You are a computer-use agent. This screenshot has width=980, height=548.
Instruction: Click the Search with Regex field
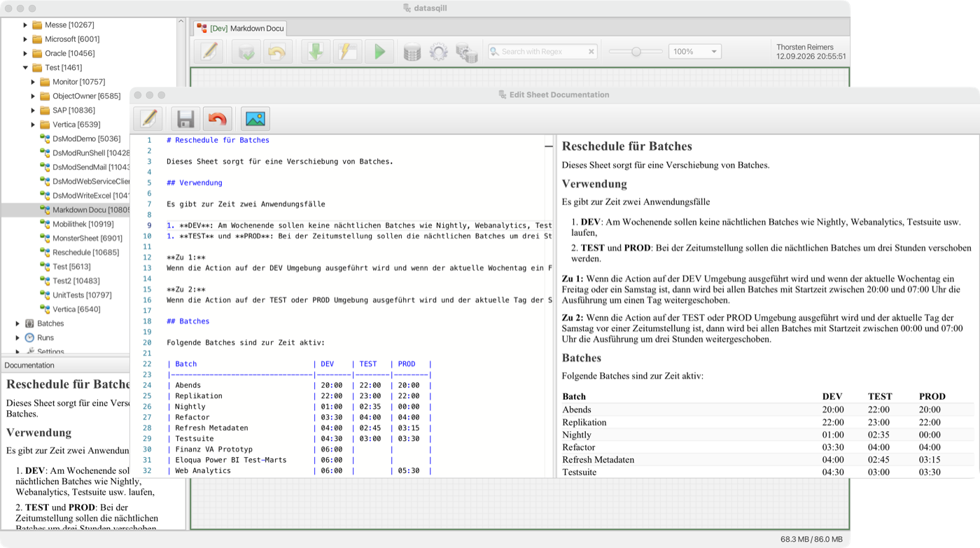point(542,52)
